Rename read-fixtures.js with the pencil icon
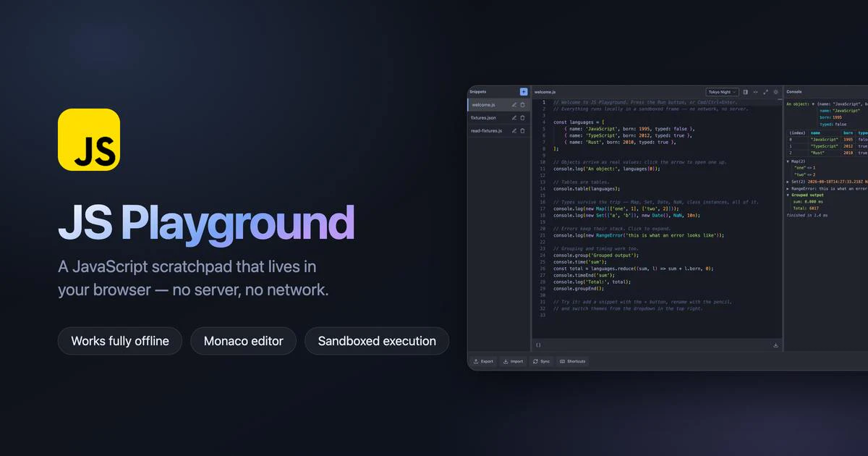This screenshot has height=456, width=868. pos(514,130)
